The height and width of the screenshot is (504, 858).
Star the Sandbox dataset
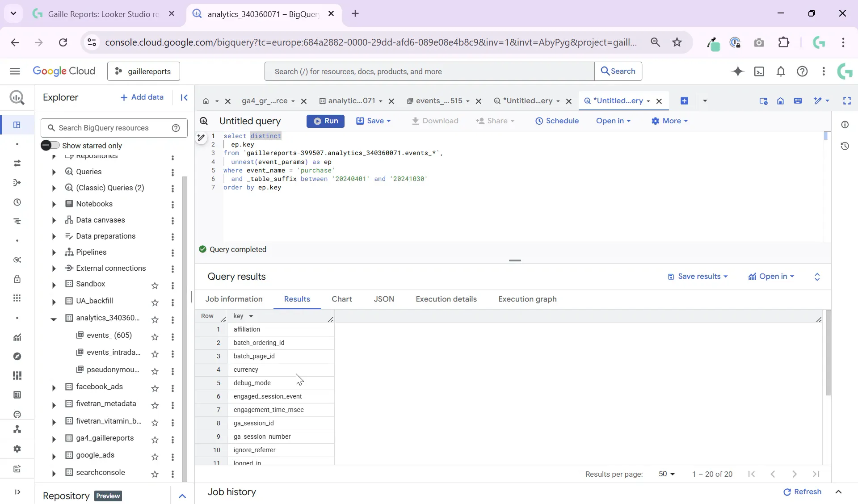pos(155,286)
